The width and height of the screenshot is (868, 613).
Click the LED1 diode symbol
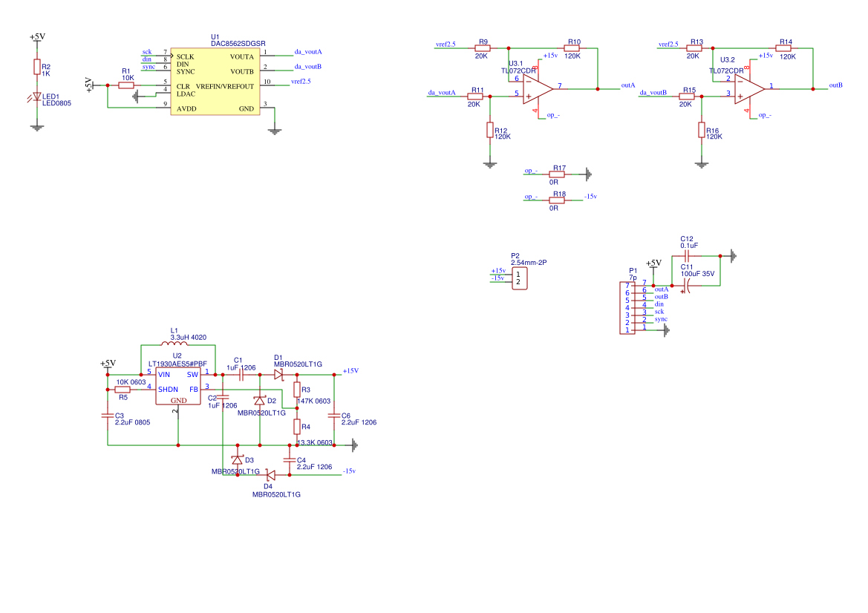(x=36, y=97)
